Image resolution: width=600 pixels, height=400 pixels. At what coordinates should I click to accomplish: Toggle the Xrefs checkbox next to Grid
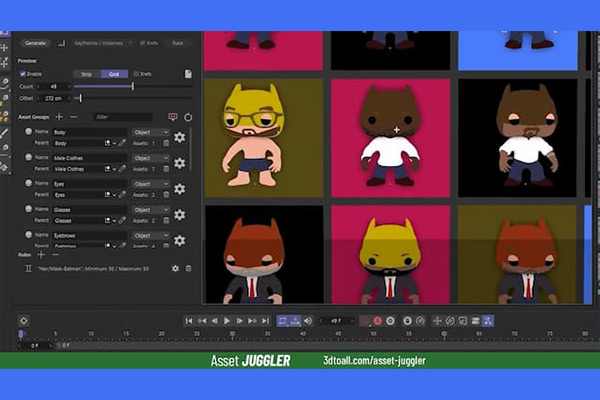pos(136,74)
